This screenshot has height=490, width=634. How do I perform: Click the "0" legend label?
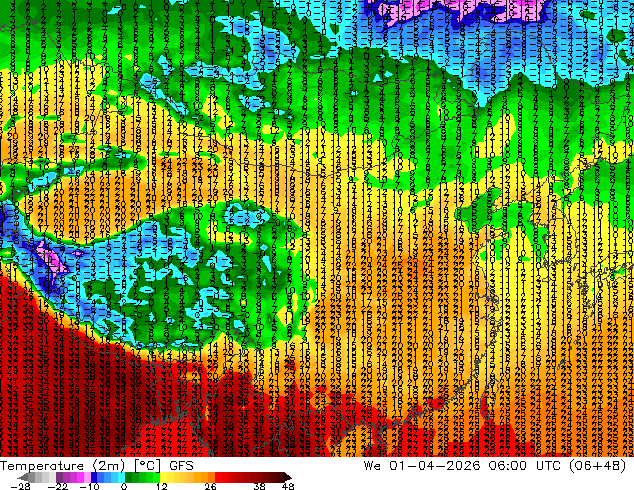[124, 486]
